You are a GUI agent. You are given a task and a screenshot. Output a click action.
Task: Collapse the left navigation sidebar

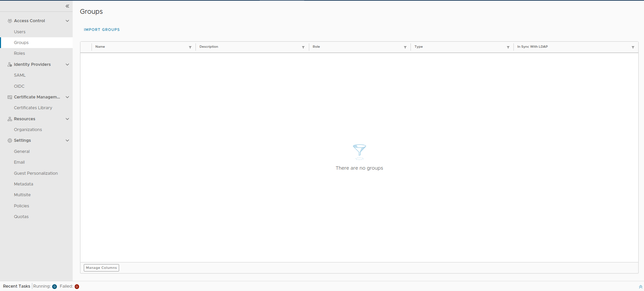tap(67, 6)
